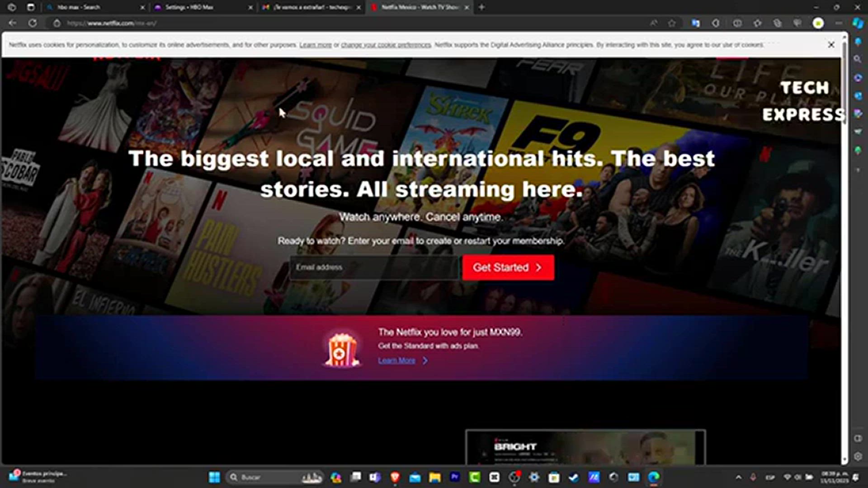Switch to the techexpress tab
Viewport: 868px width, 488px height.
pos(307,7)
